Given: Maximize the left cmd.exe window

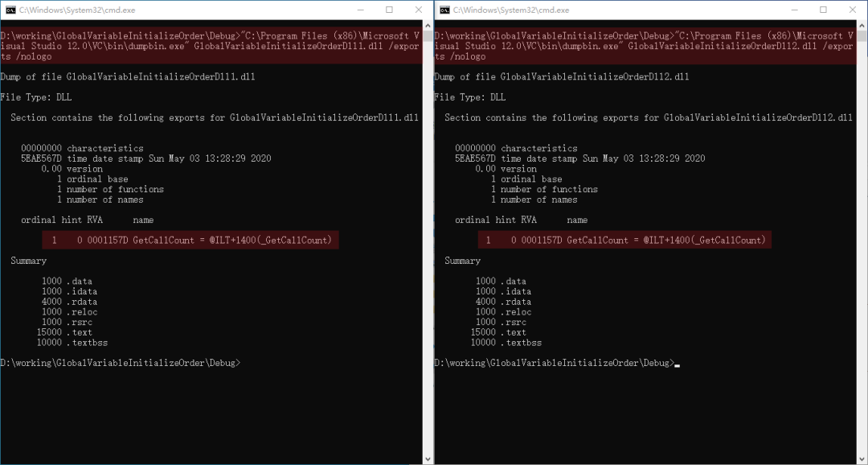Looking at the screenshot, I should [389, 10].
